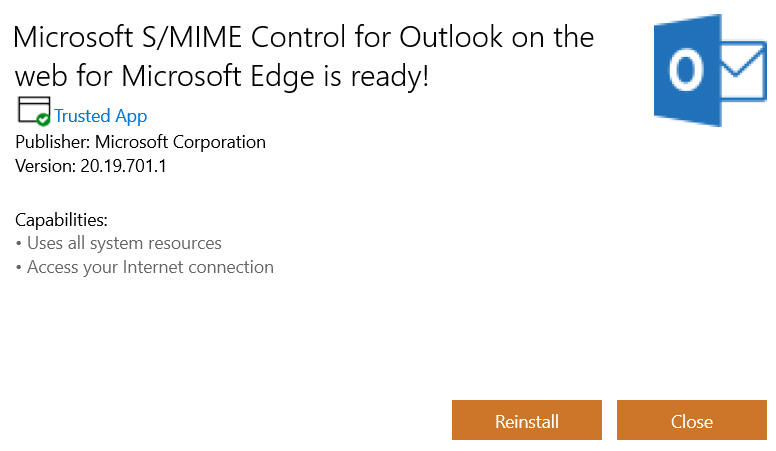Click the green checkmark on the trust badge

pyautogui.click(x=43, y=119)
